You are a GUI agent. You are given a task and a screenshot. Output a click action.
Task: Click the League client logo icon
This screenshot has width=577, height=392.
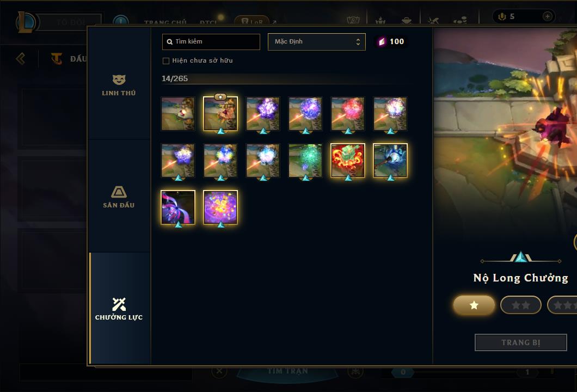click(26, 22)
